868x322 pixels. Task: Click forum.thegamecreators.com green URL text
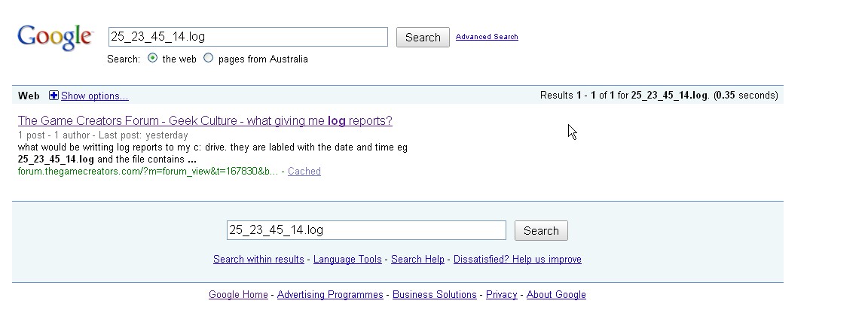coord(148,172)
